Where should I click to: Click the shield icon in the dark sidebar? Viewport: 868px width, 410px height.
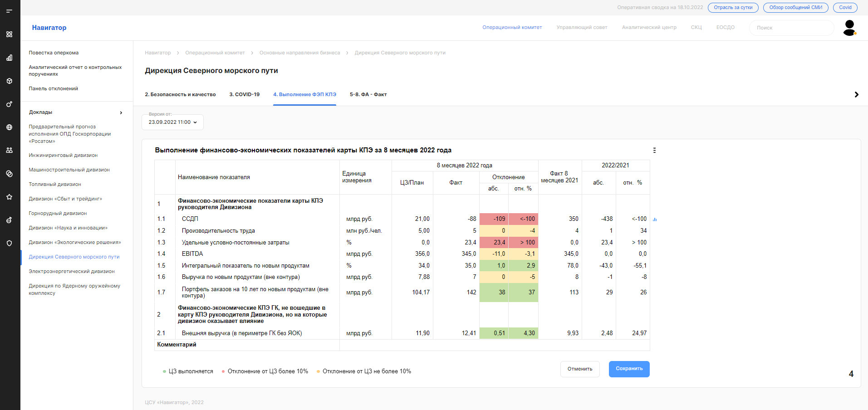9,243
